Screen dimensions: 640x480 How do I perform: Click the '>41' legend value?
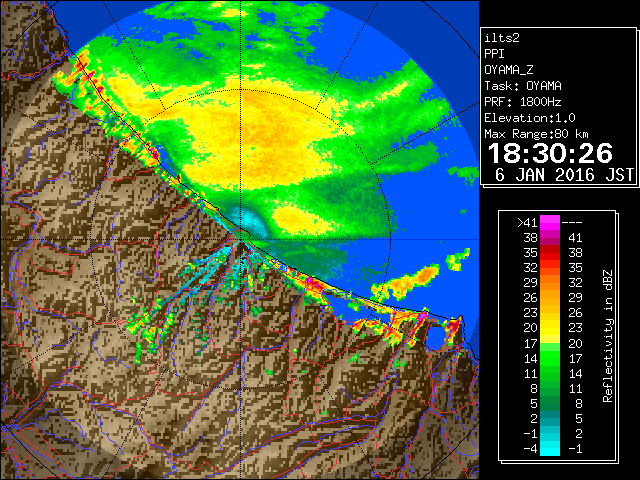[x=527, y=222]
